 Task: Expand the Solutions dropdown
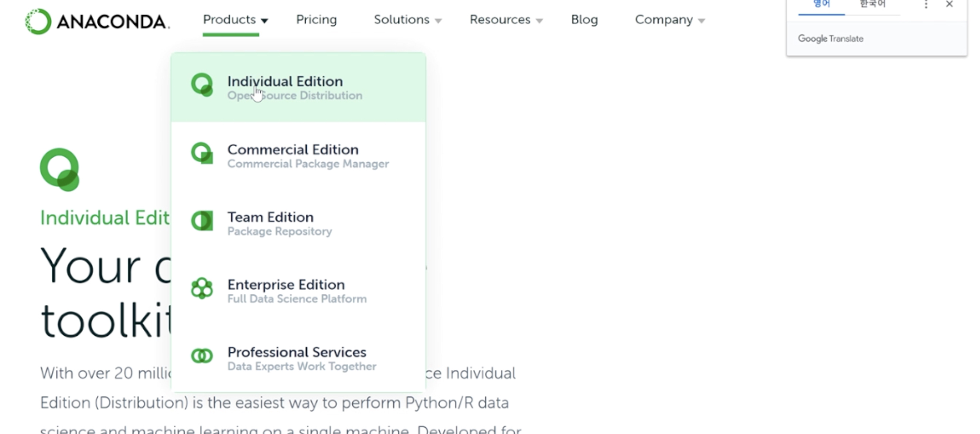click(407, 20)
